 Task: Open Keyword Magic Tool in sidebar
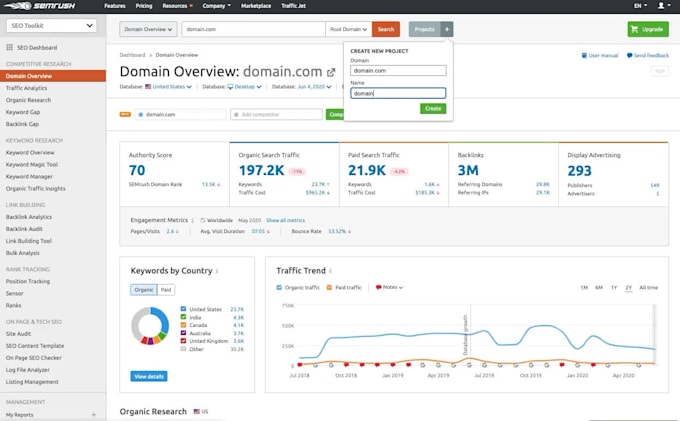point(32,165)
